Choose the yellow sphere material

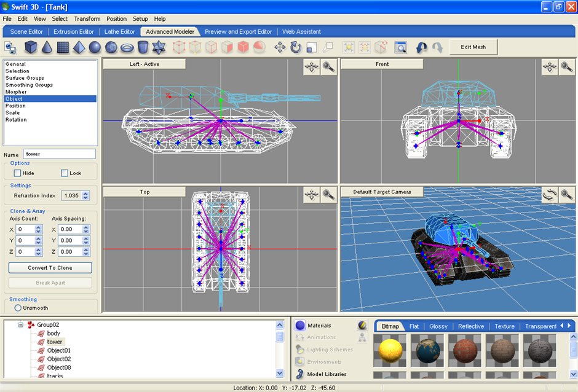(390, 350)
